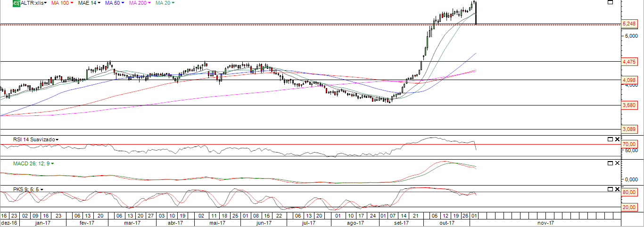Click the 5,248 current price label
Viewport: 644px width, 227px height.
628,24
